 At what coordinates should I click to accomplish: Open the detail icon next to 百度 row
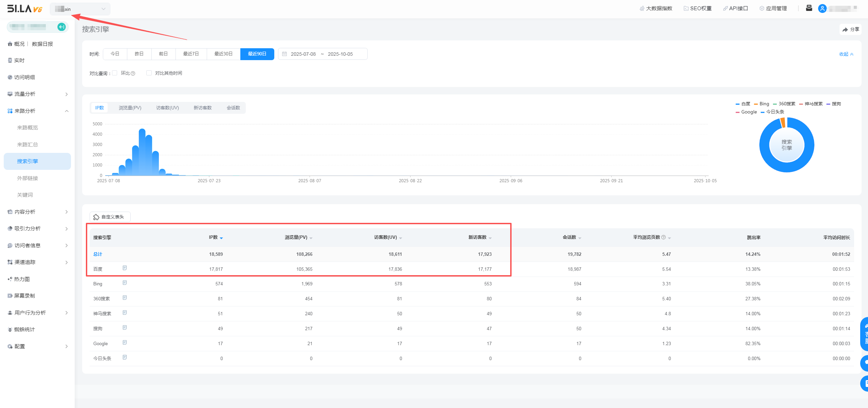(125, 268)
